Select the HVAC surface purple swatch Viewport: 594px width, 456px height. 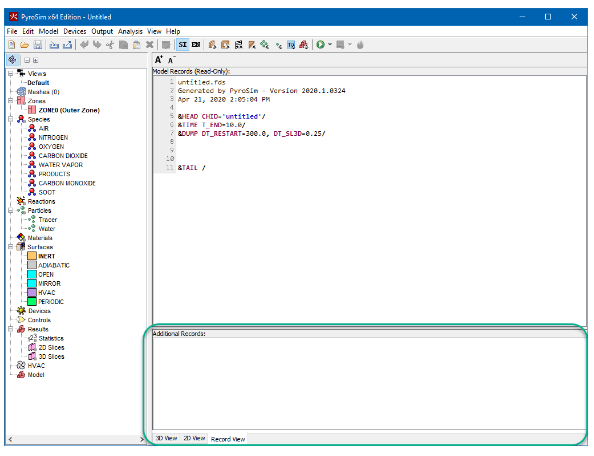point(32,292)
